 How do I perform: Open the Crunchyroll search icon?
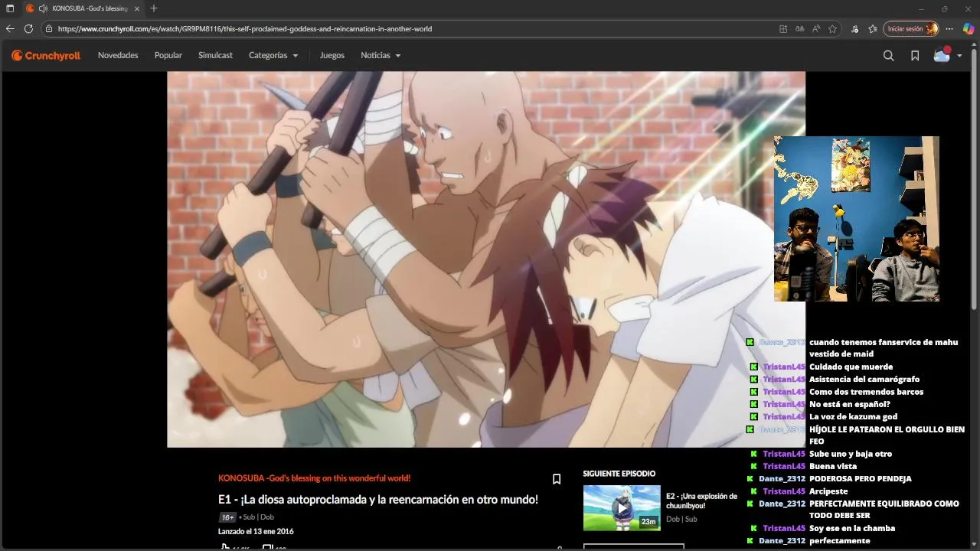tap(888, 55)
